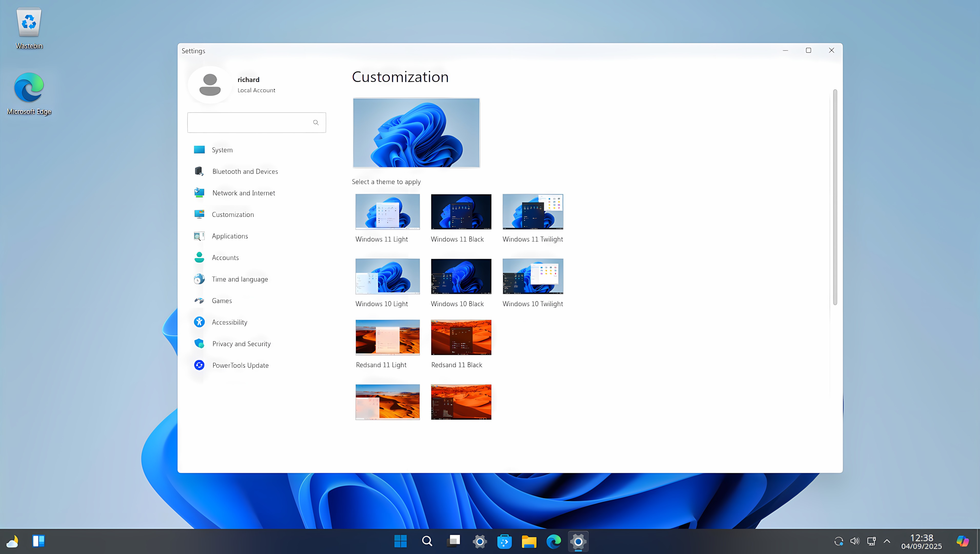The image size is (980, 554).
Task: Launch Microsoft Edge from the taskbar
Action: 554,541
